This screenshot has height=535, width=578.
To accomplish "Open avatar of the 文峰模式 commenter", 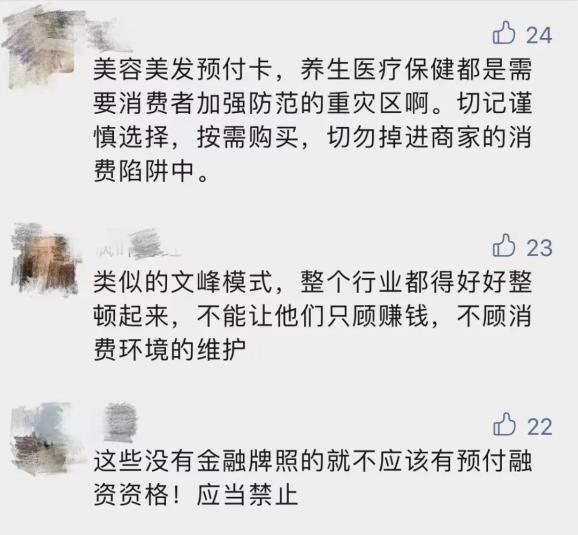I will (45, 258).
